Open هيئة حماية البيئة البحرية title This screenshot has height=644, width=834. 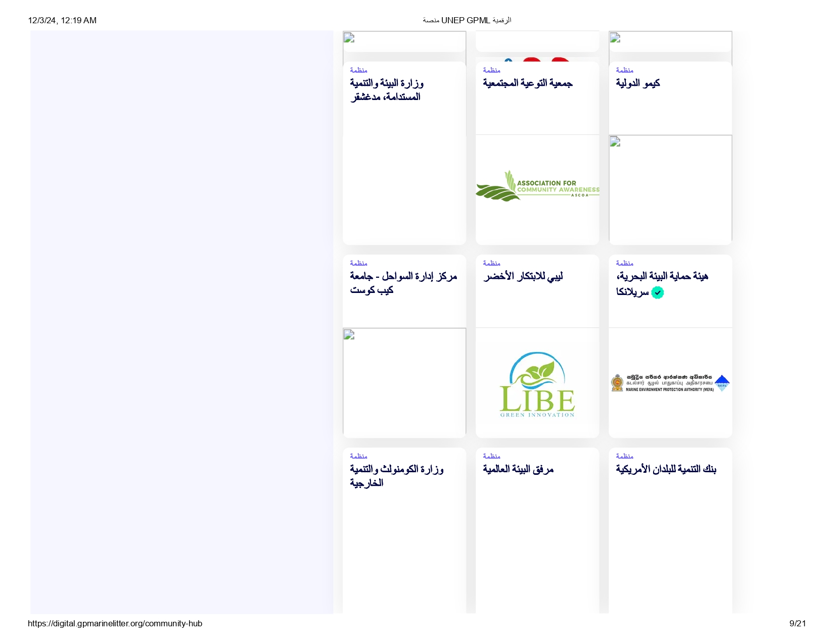(662, 276)
